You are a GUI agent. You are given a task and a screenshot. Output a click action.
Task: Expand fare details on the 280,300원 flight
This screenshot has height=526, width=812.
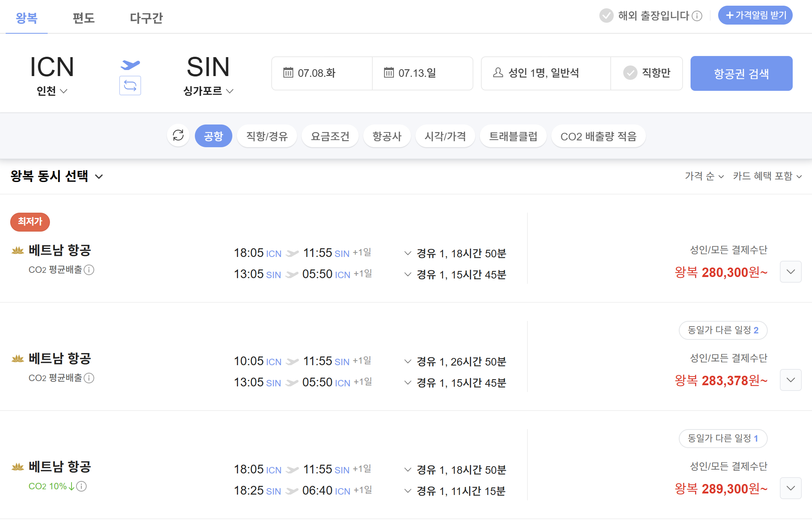(x=790, y=272)
